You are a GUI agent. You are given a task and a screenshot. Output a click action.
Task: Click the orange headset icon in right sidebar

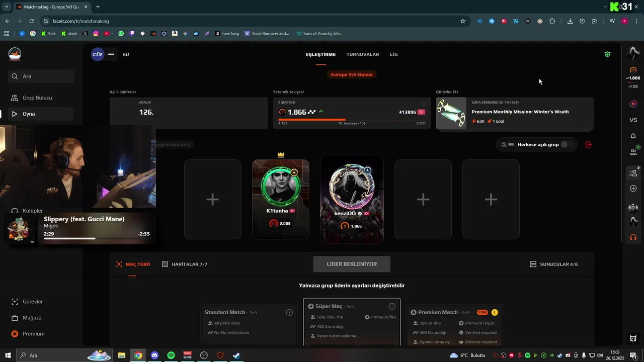coord(633,237)
